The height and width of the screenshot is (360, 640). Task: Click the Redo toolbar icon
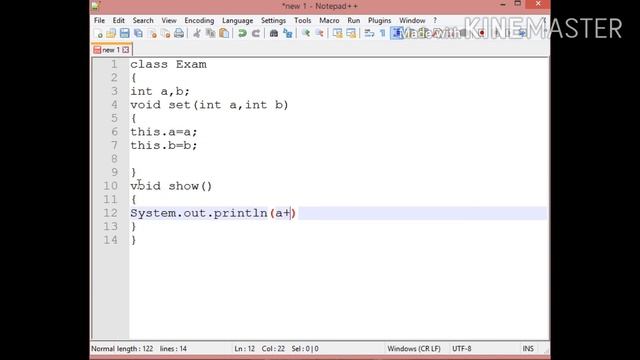[x=256, y=33]
